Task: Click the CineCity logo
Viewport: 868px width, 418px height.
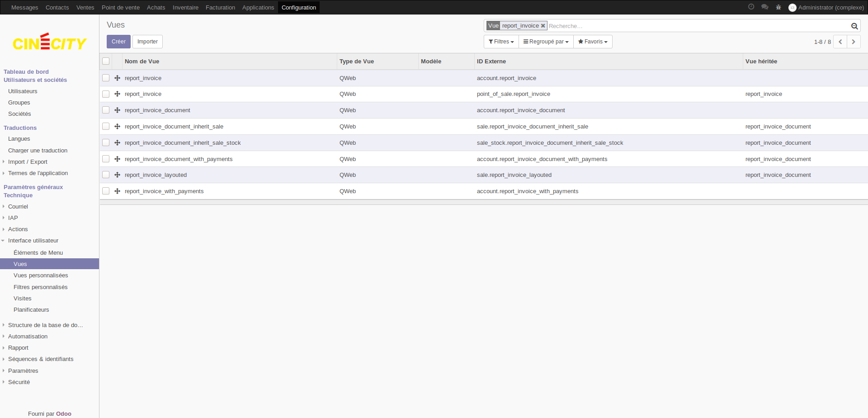Action: [x=49, y=43]
